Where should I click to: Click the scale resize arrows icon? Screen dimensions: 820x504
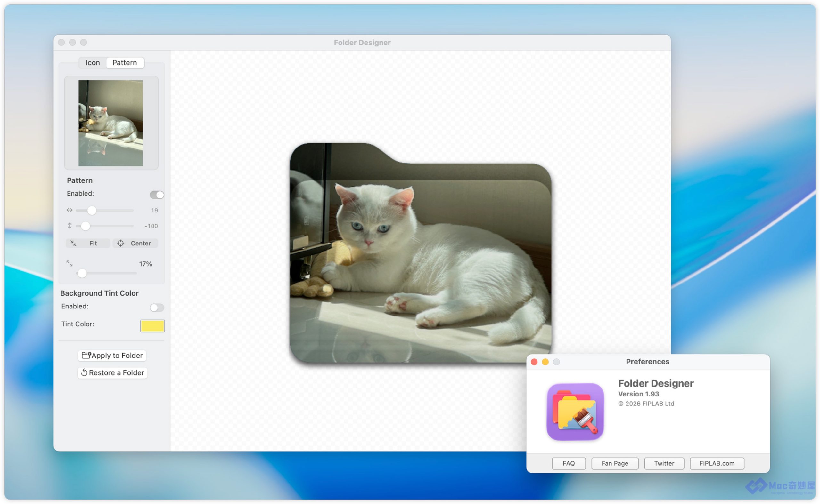click(x=70, y=263)
